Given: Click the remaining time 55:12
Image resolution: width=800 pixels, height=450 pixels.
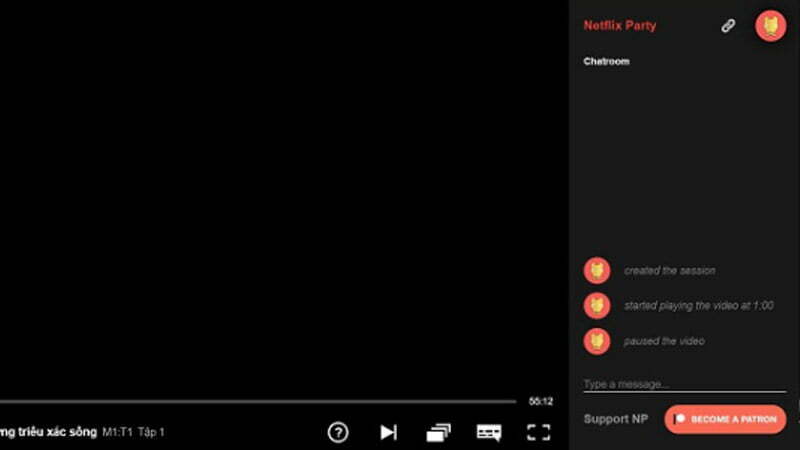Looking at the screenshot, I should click(540, 402).
